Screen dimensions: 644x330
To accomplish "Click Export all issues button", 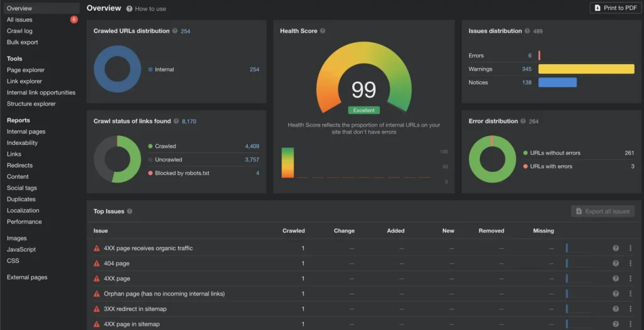I will 602,212.
